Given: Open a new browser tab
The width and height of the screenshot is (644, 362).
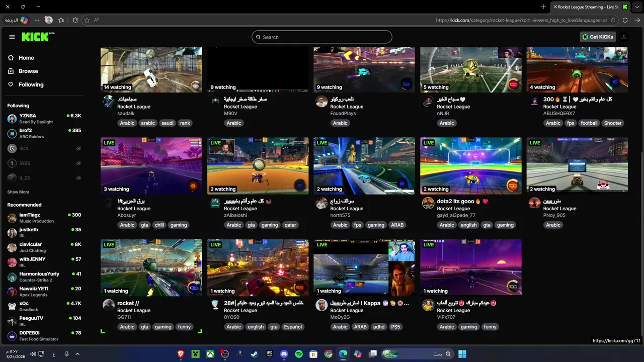Looking at the screenshot, I should pyautogui.click(x=543, y=7).
